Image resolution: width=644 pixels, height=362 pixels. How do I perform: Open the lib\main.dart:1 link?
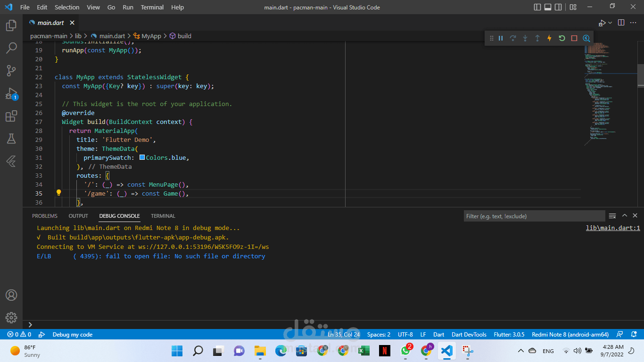pos(613,228)
